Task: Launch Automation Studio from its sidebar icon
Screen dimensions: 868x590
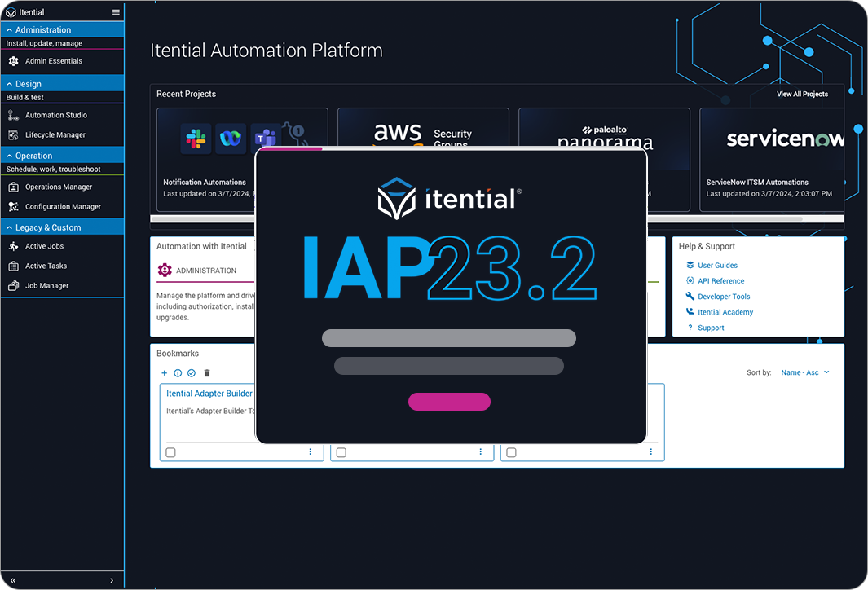Action: (13, 115)
